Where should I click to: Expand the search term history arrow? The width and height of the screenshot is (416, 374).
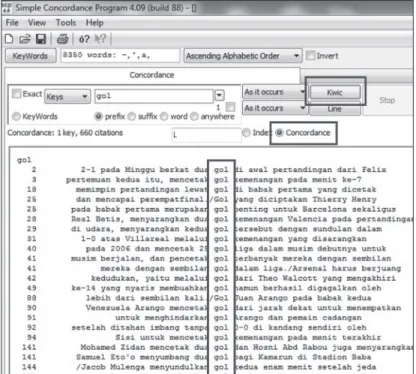219,95
